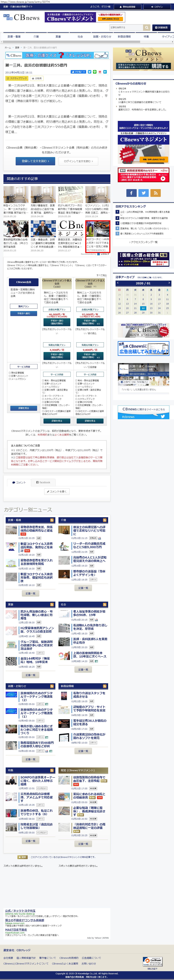The width and height of the screenshot is (174, 980).
Task: Click アクセスランキング一覧 link
Action: [x=143, y=242]
